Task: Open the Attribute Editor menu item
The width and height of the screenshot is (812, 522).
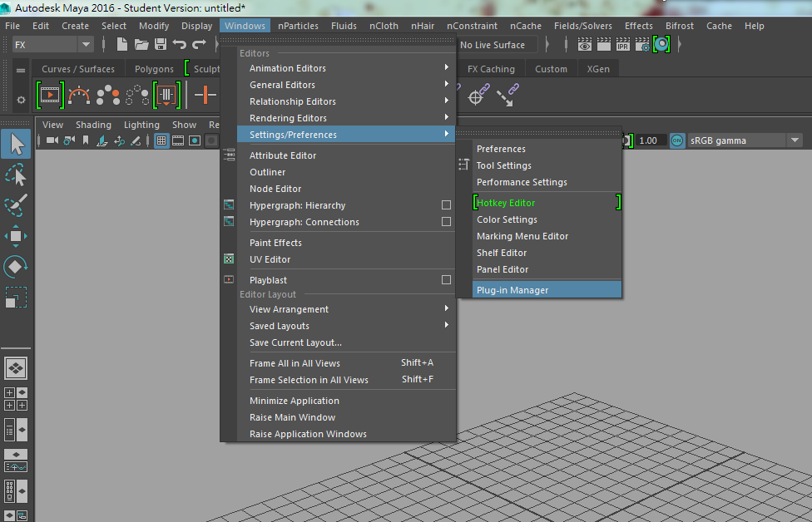Action: pos(346,155)
